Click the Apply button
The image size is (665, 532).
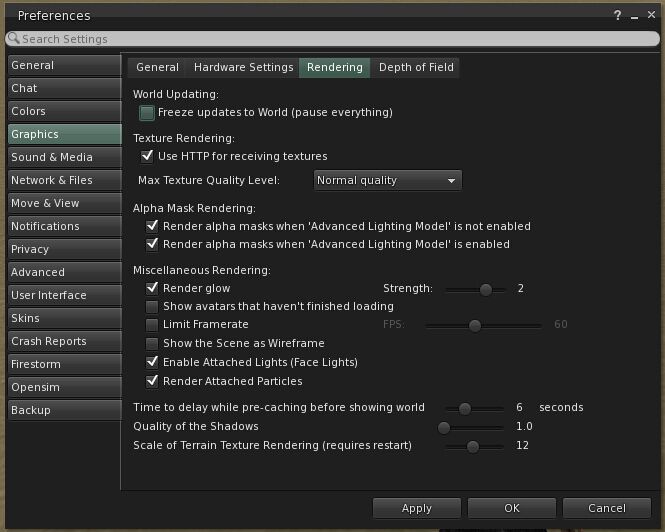coord(416,508)
